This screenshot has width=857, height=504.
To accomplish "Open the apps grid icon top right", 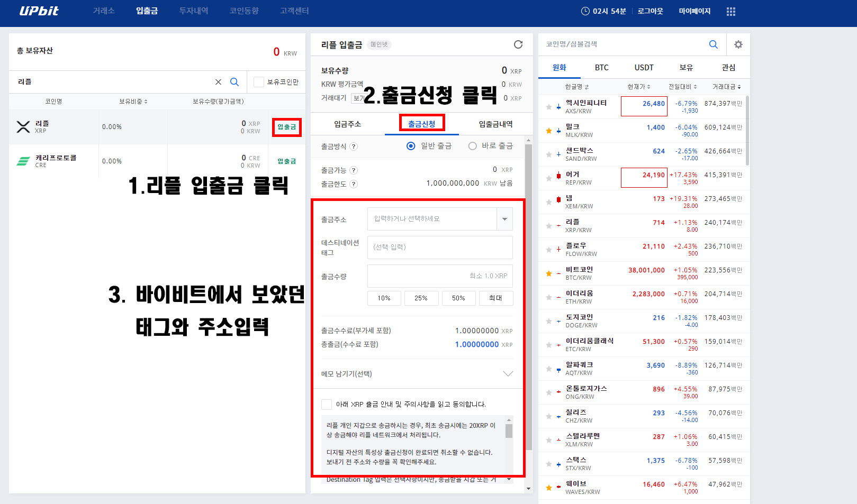I will [730, 11].
